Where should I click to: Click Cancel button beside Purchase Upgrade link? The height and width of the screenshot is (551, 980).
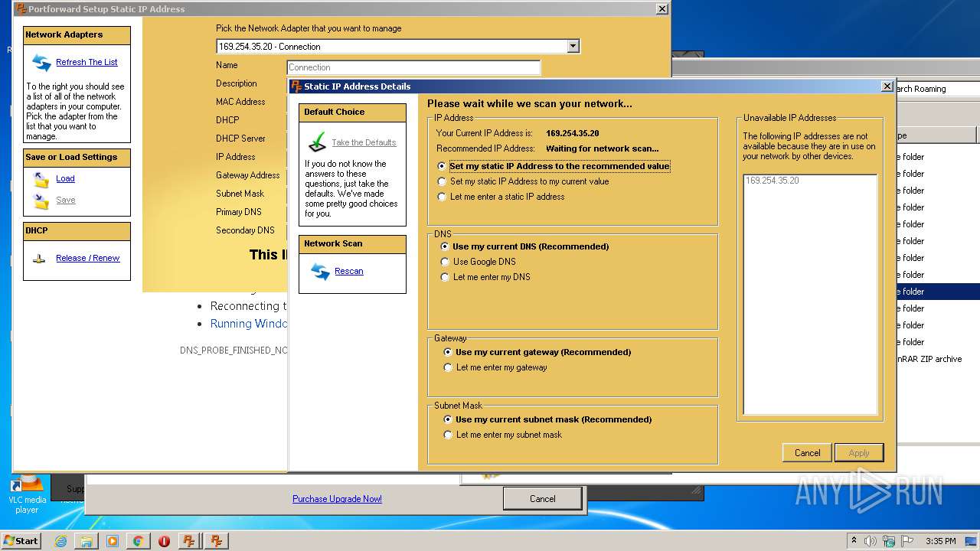(543, 499)
